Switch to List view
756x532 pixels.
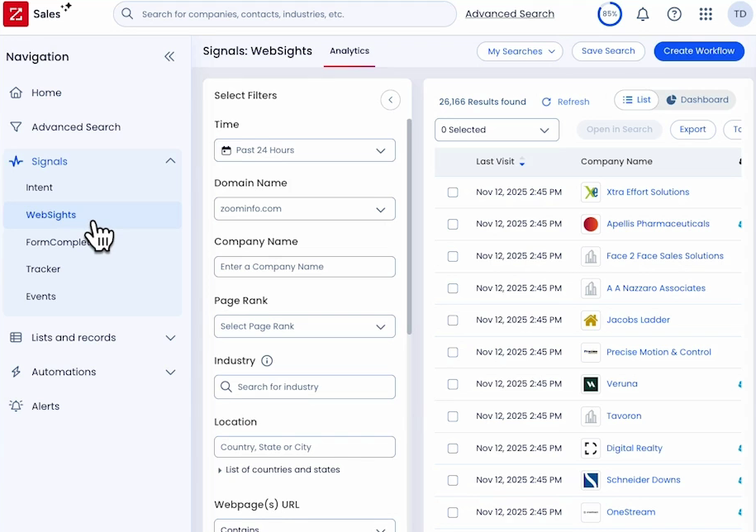636,100
